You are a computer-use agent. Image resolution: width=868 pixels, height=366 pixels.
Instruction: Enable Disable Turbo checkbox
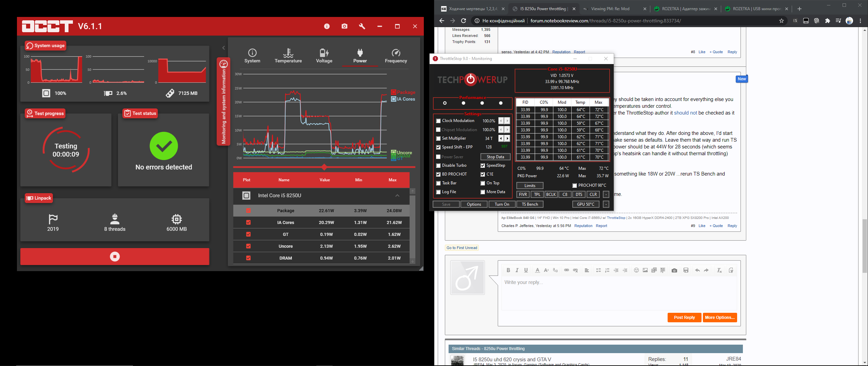tap(438, 166)
